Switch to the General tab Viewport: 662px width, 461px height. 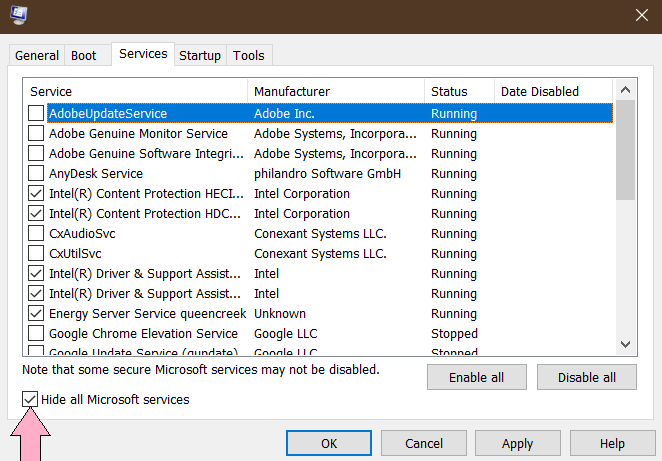tap(37, 55)
